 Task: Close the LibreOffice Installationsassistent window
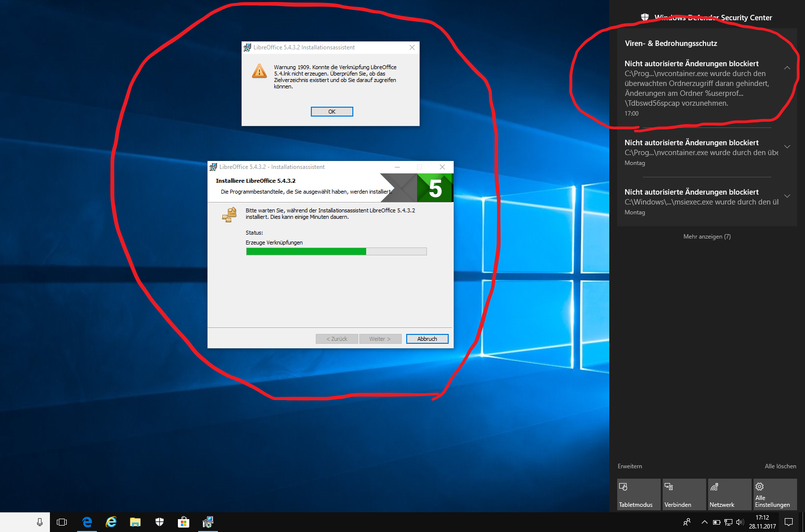[x=442, y=167]
